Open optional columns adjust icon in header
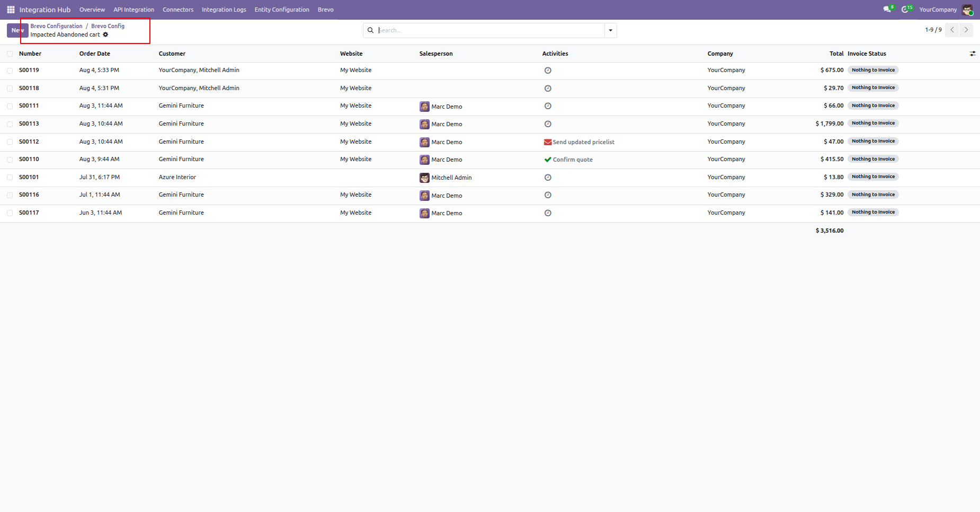This screenshot has height=512, width=980. (973, 54)
